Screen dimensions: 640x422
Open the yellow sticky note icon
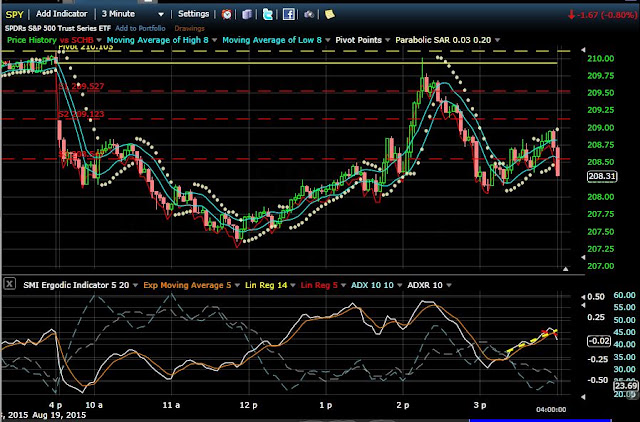(x=329, y=14)
